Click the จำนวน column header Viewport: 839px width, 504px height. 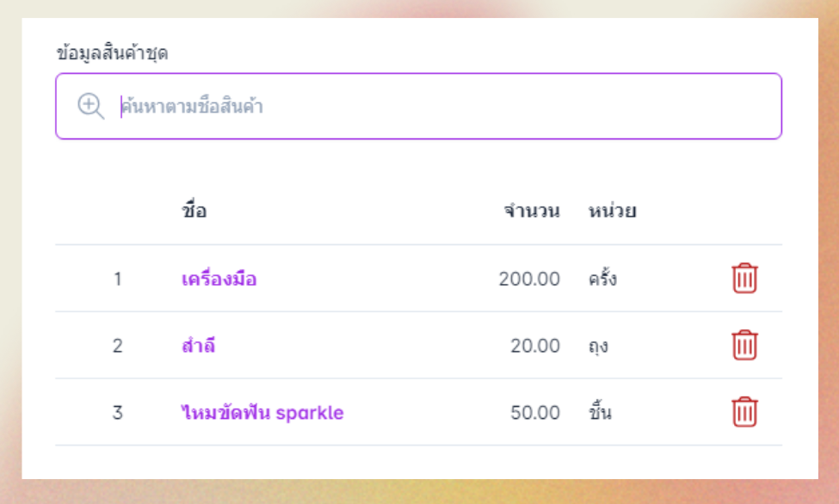click(x=532, y=212)
